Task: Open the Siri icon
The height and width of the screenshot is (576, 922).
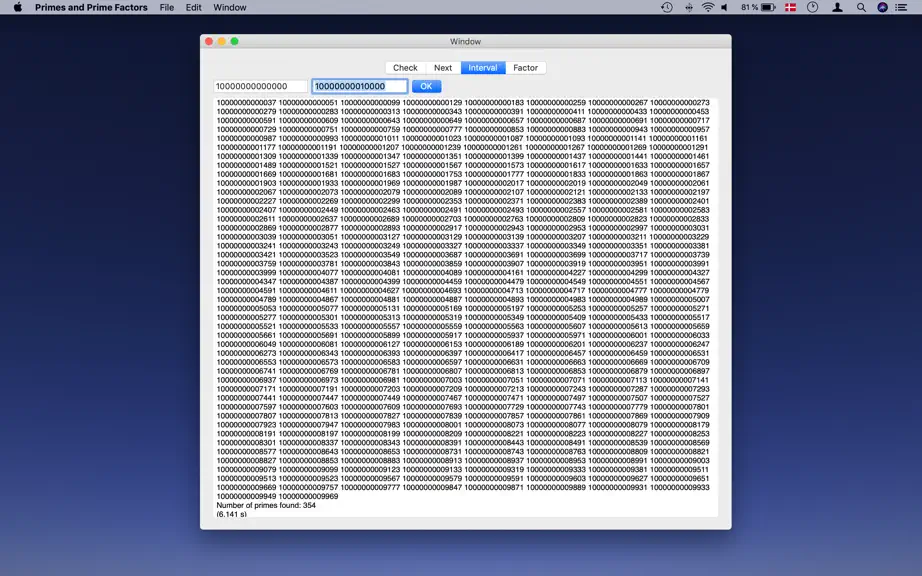Action: click(x=882, y=7)
